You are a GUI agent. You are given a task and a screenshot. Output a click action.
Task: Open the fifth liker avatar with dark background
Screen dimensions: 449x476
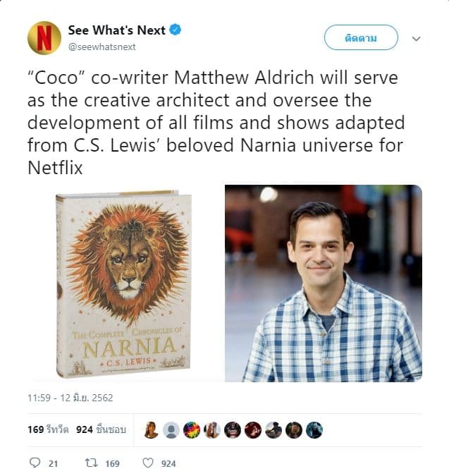point(233,430)
